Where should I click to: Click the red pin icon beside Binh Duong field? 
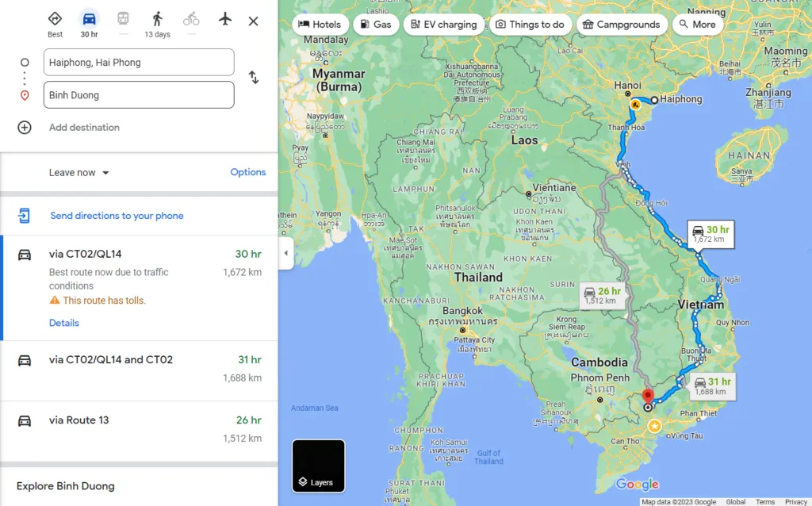coord(25,95)
